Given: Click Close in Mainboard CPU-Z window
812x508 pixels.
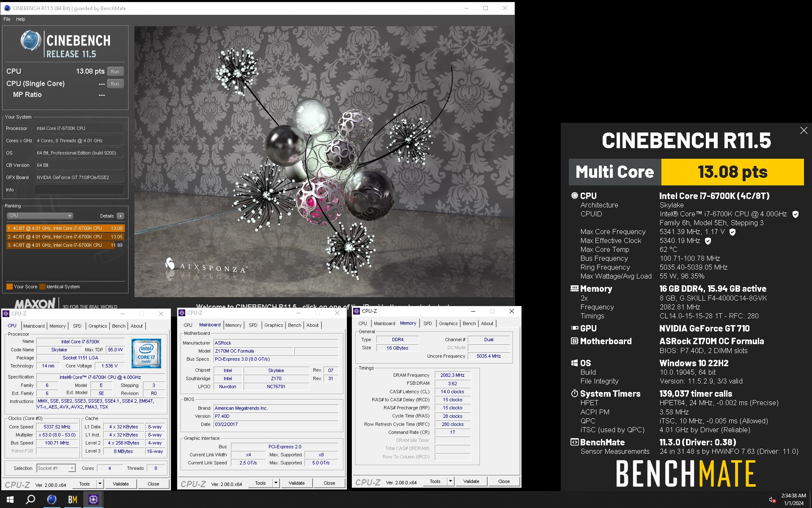Looking at the screenshot, I should click(329, 483).
